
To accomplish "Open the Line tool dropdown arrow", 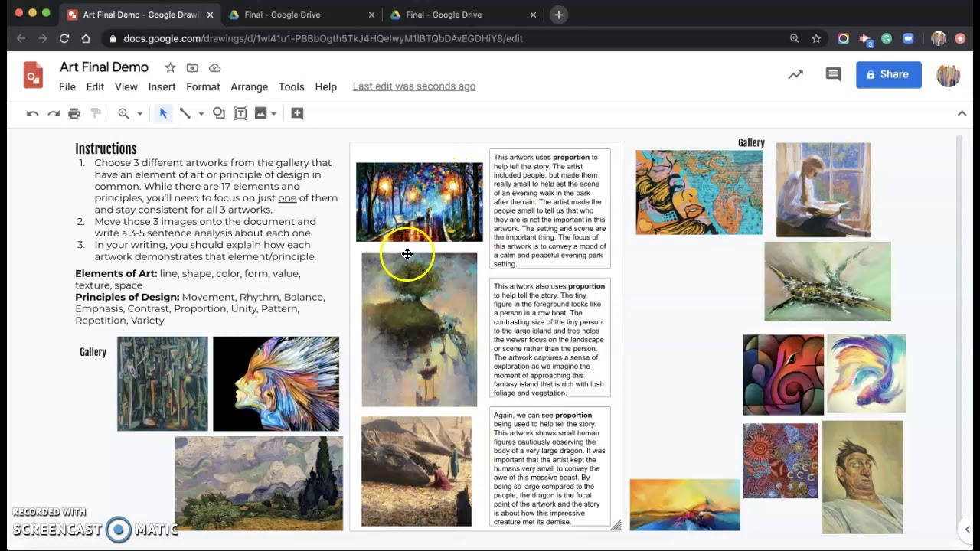I will (x=201, y=113).
